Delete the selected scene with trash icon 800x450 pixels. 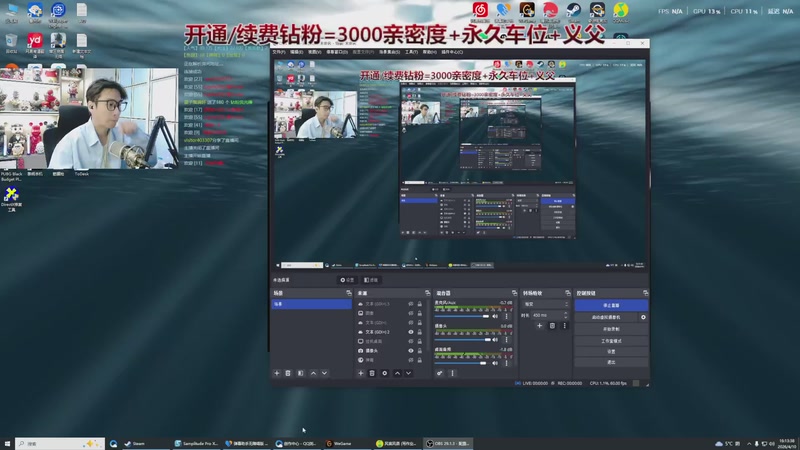[x=288, y=373]
